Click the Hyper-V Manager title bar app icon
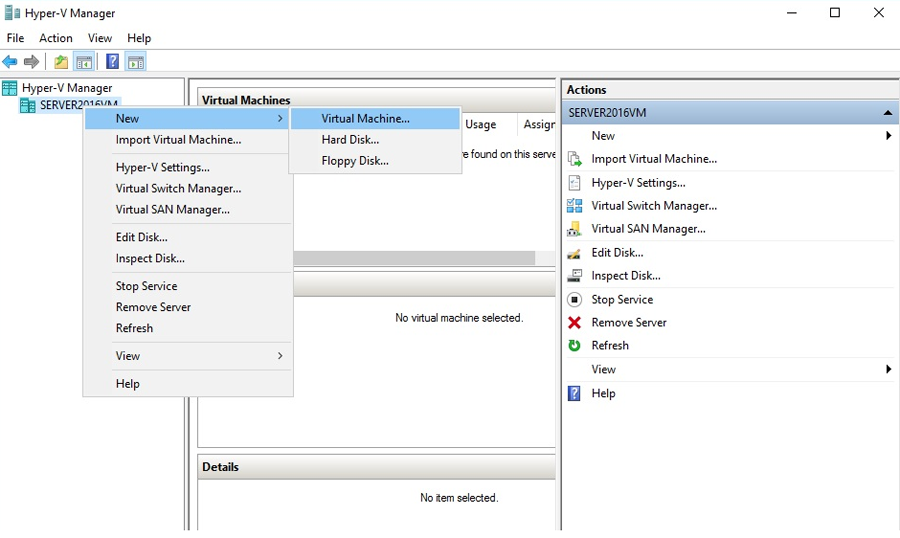Image resolution: width=900 pixels, height=538 pixels. [12, 13]
